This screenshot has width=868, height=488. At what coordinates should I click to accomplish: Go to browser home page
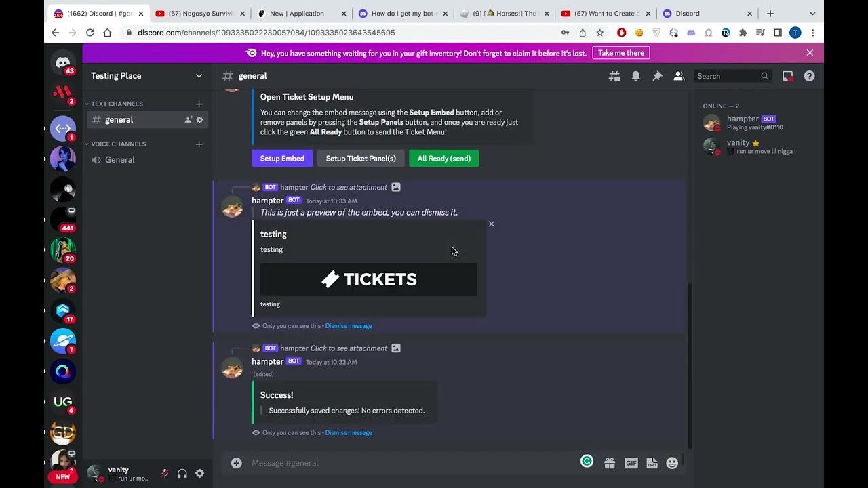click(107, 33)
